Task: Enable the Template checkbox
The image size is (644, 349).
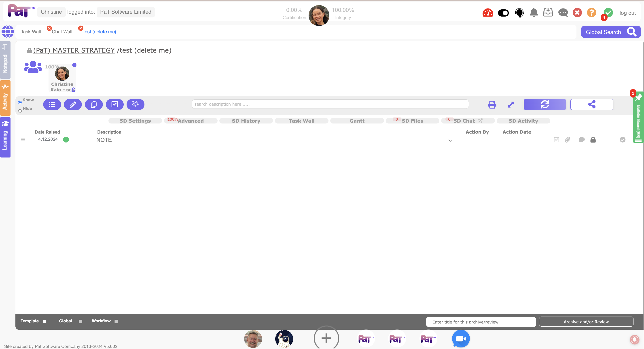Action: coord(45,321)
